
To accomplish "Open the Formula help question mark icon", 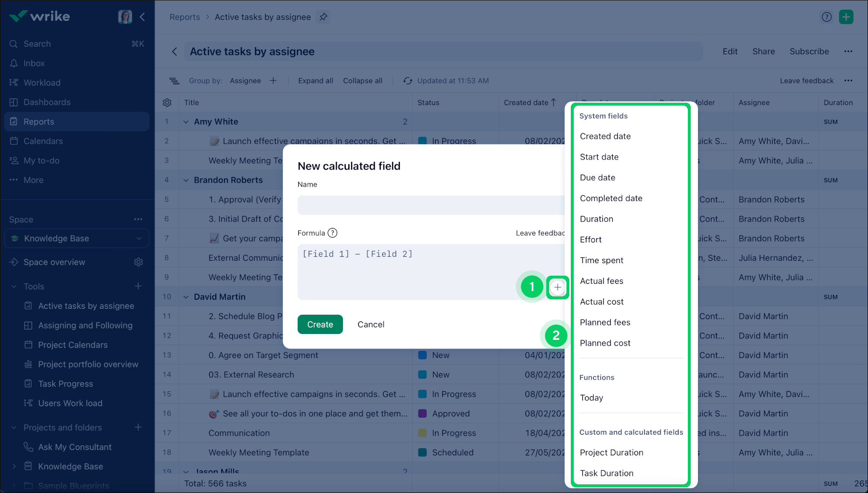I will [x=332, y=233].
